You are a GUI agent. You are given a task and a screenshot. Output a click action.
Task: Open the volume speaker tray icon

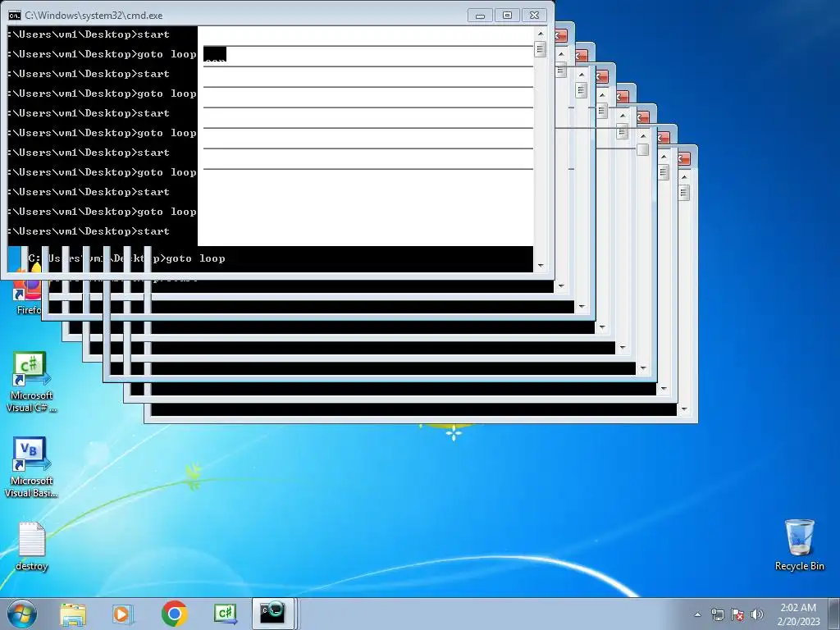[756, 614]
